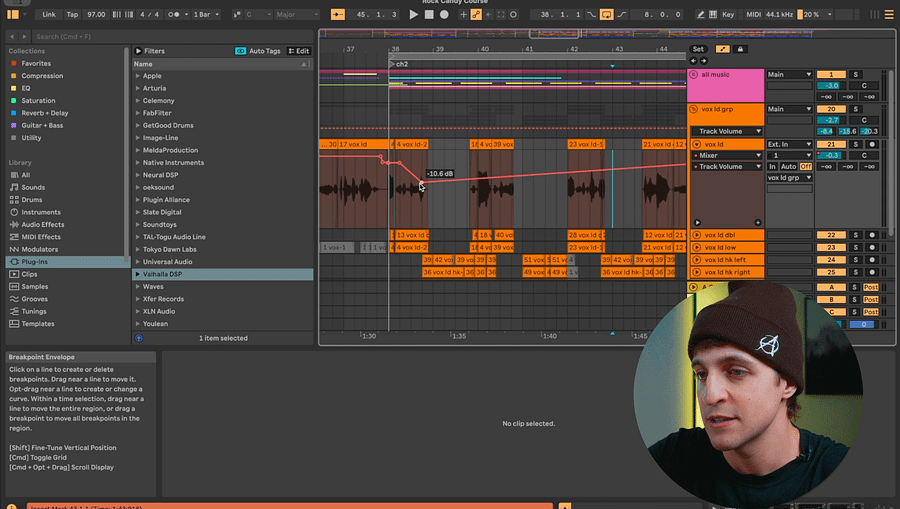The width and height of the screenshot is (900, 509).
Task: Open Sounds in the Library
Action: (33, 187)
